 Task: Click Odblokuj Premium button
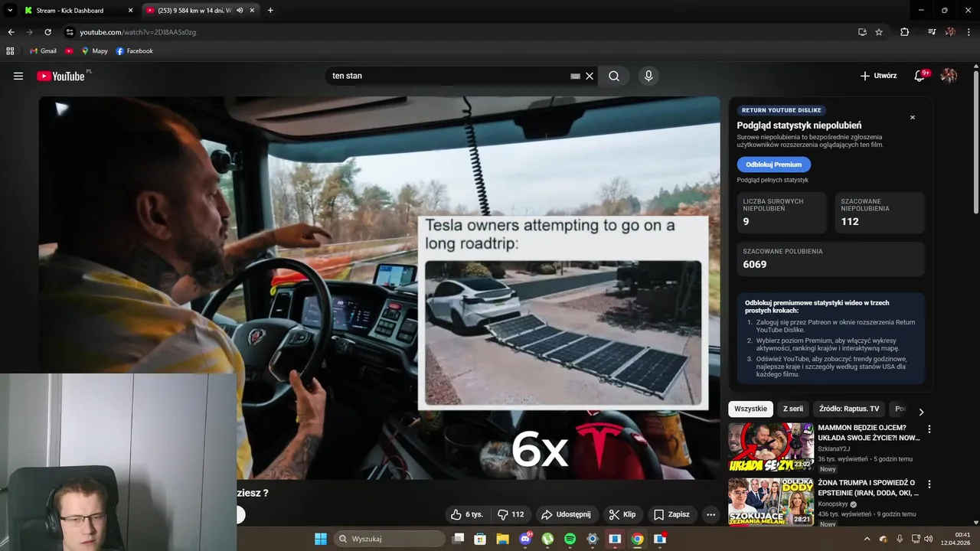click(773, 165)
